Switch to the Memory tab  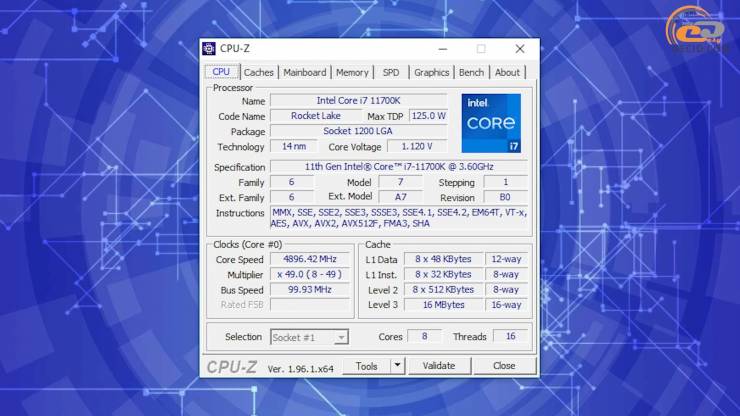(352, 73)
